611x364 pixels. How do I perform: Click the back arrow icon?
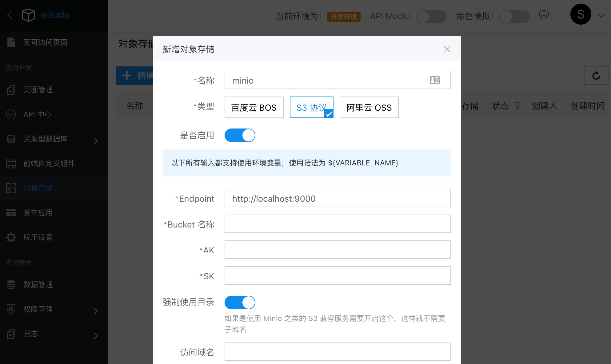[10, 15]
